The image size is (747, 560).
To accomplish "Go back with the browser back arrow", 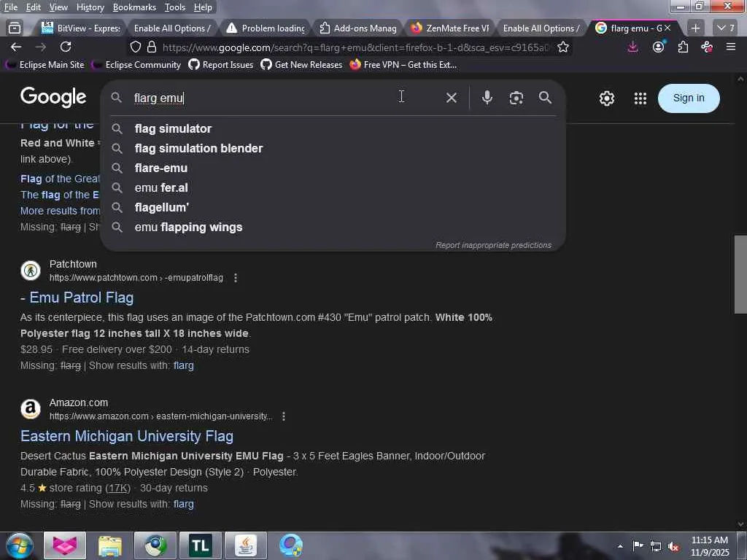I will point(16,47).
